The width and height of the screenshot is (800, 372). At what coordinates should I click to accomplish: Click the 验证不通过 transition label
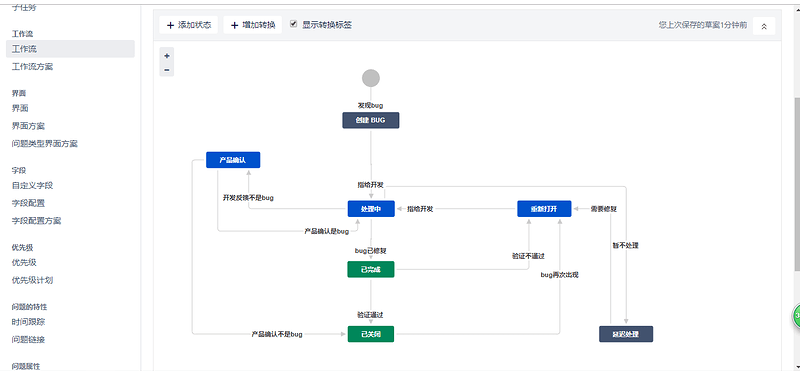pos(529,256)
